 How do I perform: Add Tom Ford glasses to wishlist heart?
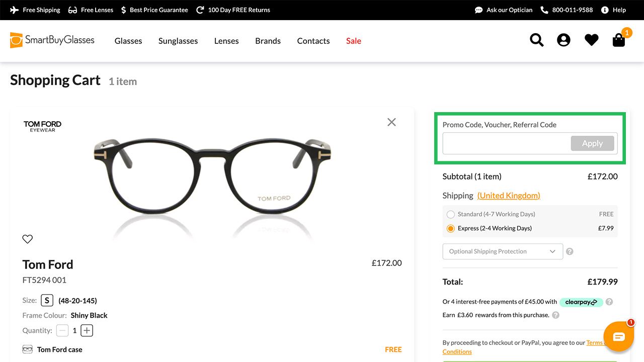pos(28,239)
